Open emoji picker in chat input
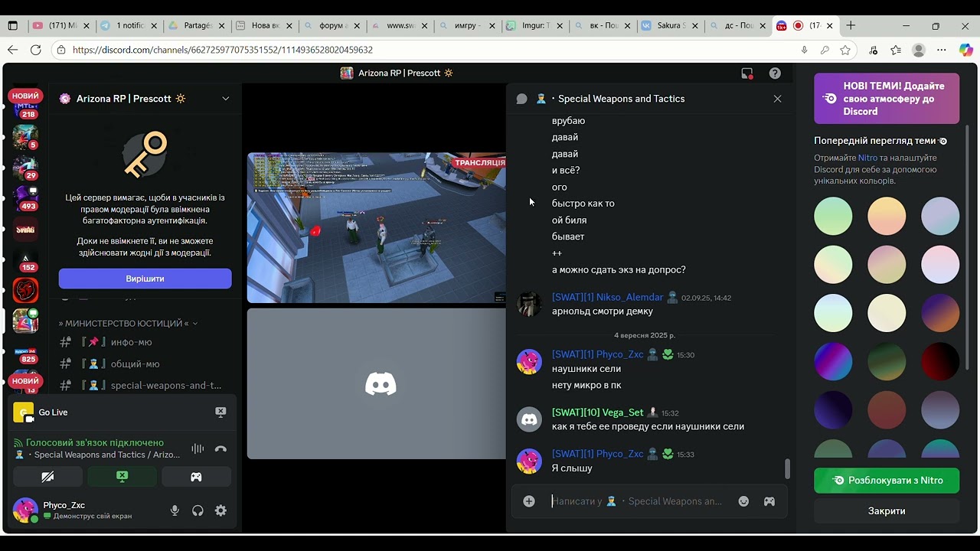The image size is (980, 551). tap(743, 501)
